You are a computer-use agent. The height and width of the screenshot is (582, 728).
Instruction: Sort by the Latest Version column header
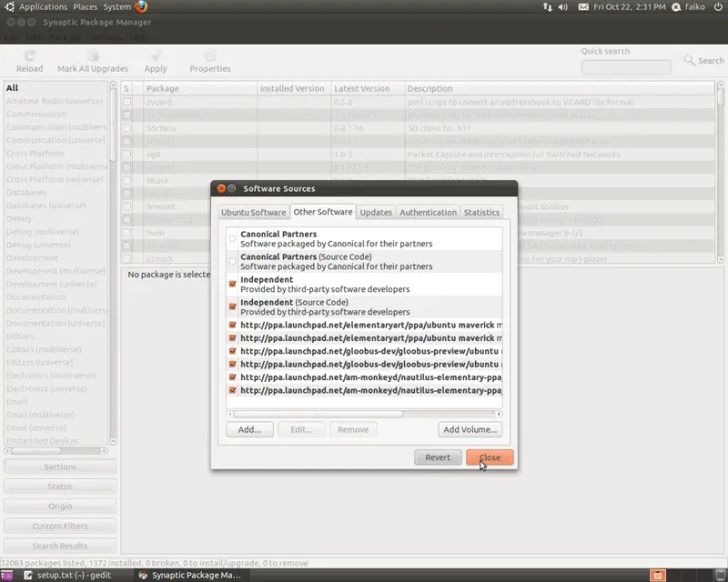368,88
